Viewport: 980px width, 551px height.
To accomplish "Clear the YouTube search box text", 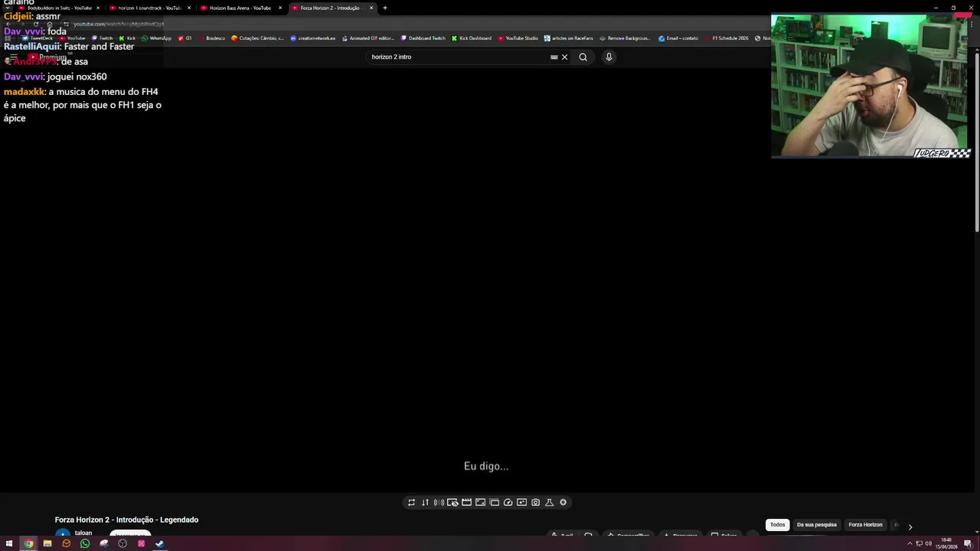I will (564, 57).
